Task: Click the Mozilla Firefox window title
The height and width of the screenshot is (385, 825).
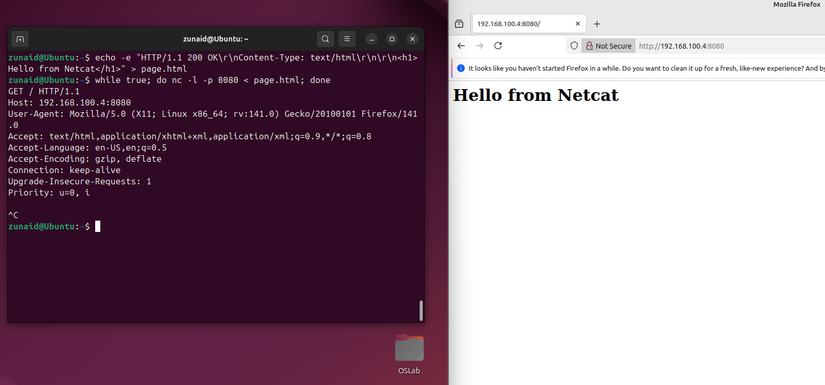Action: click(x=797, y=4)
